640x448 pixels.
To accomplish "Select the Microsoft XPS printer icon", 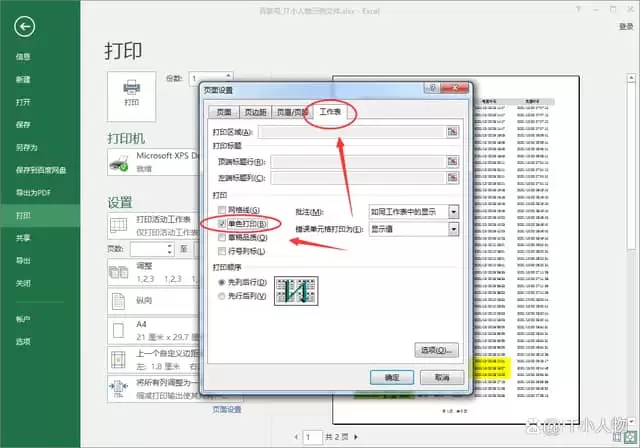I will pos(119,163).
